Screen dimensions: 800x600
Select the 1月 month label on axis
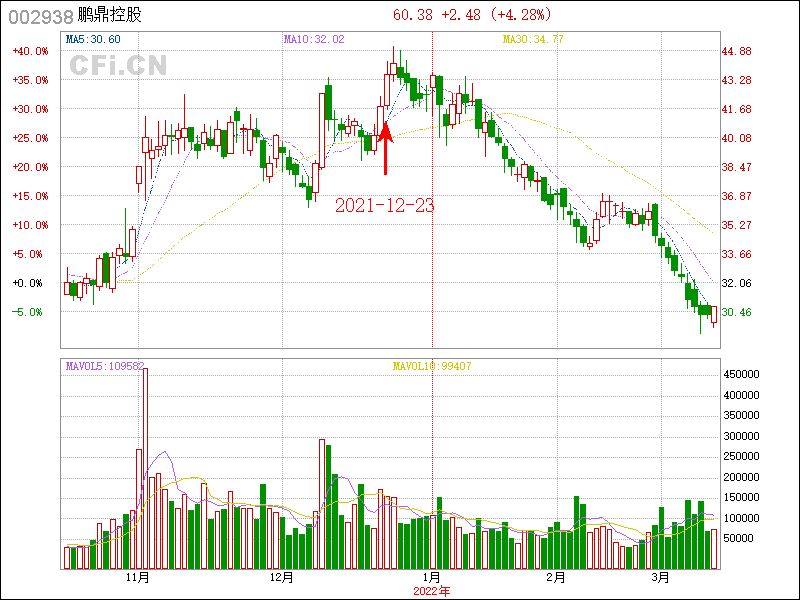(432, 578)
